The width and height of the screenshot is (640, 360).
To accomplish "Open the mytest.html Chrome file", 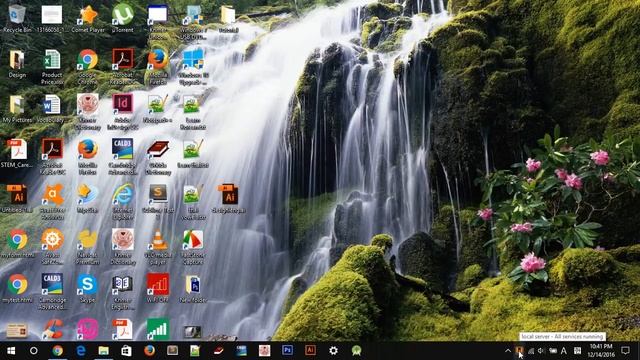I will click(x=17, y=288).
